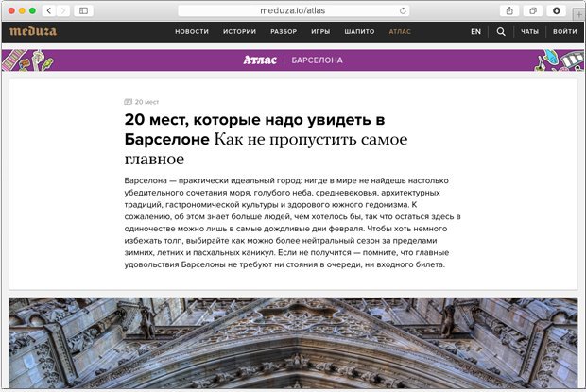Show all tabs overview
Image resolution: width=586 pixels, height=392 pixels.
[533, 10]
